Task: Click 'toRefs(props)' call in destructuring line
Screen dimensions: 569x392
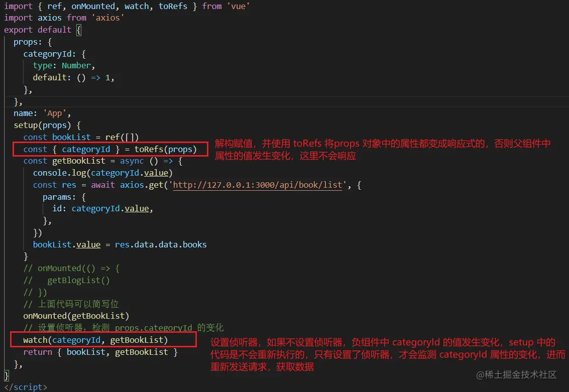Action: pyautogui.click(x=165, y=150)
